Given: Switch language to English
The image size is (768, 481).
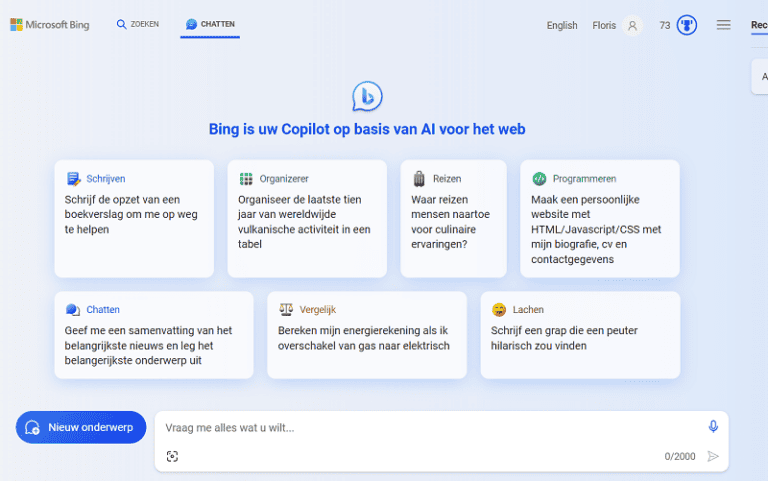Looking at the screenshot, I should point(562,25).
